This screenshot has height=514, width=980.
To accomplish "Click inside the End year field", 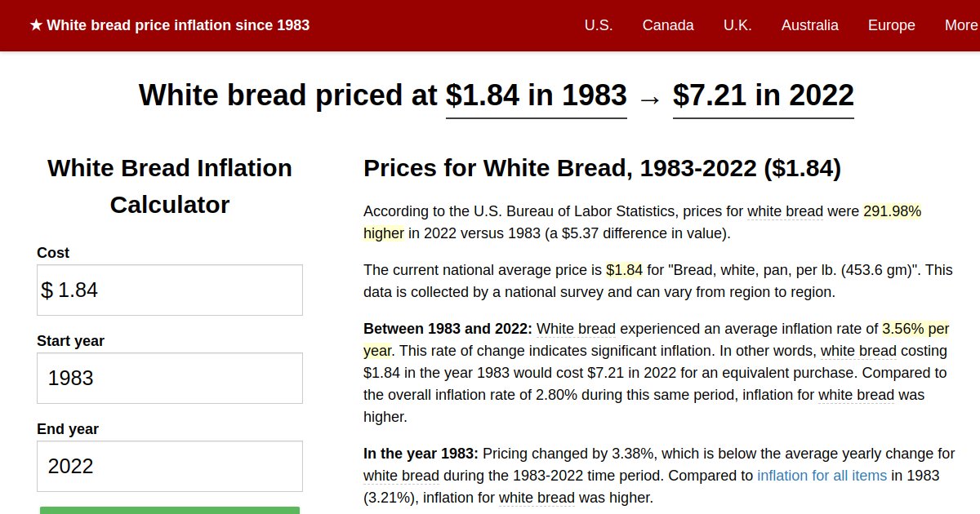I will 169,466.
